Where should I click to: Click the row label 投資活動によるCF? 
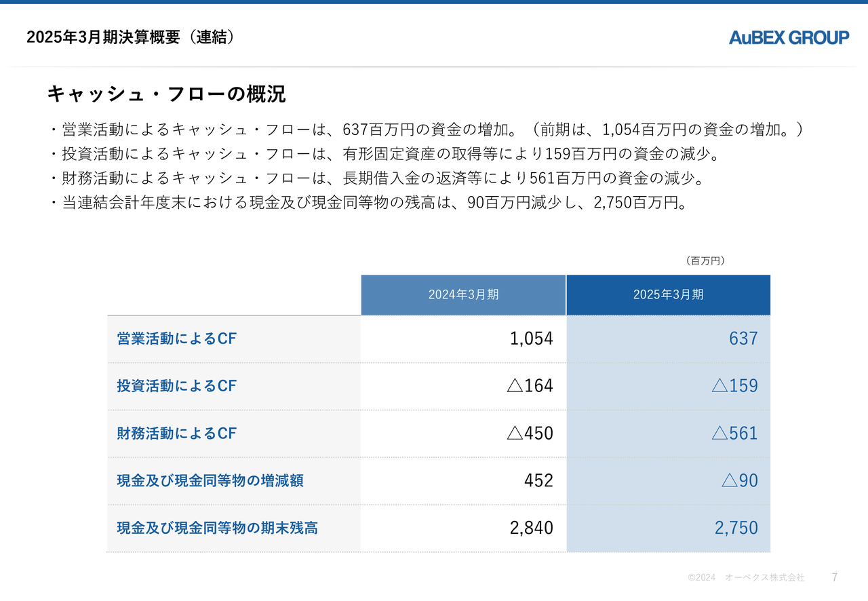coord(176,386)
